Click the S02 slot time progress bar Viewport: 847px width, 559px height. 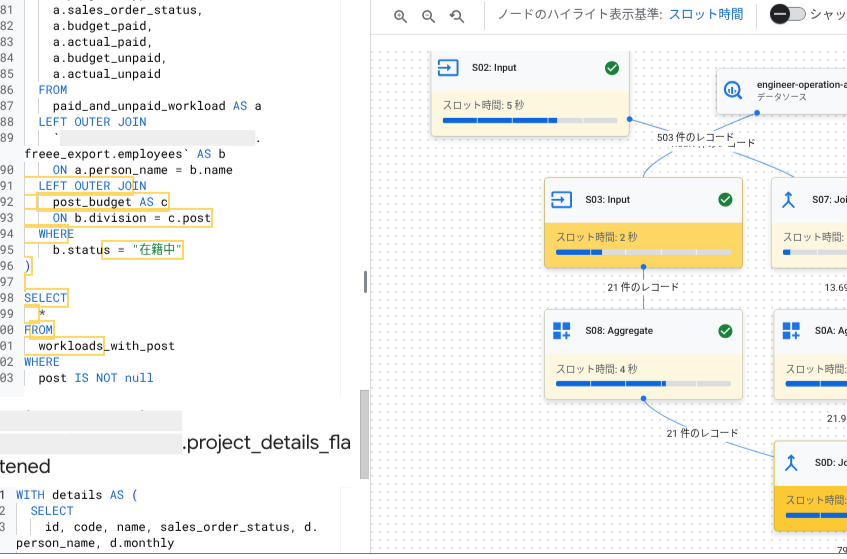(x=530, y=121)
